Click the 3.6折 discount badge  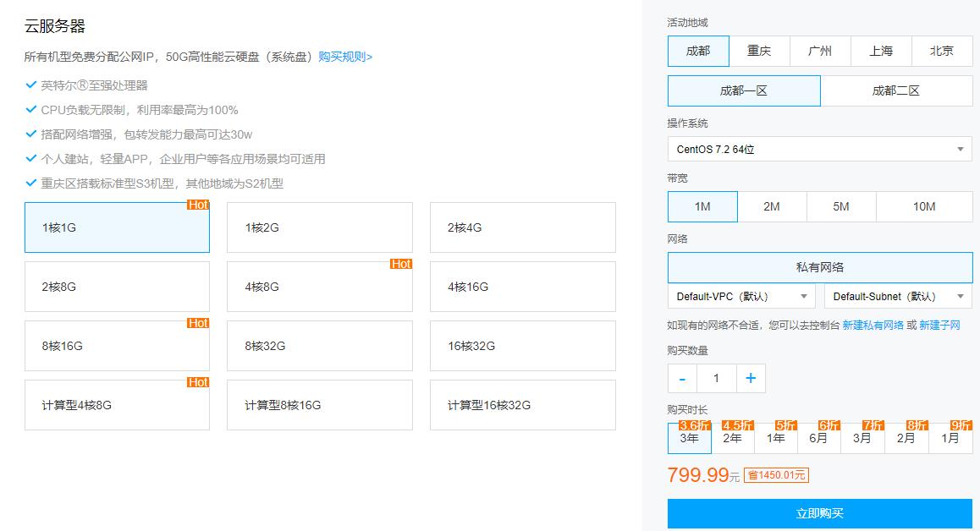(x=694, y=425)
